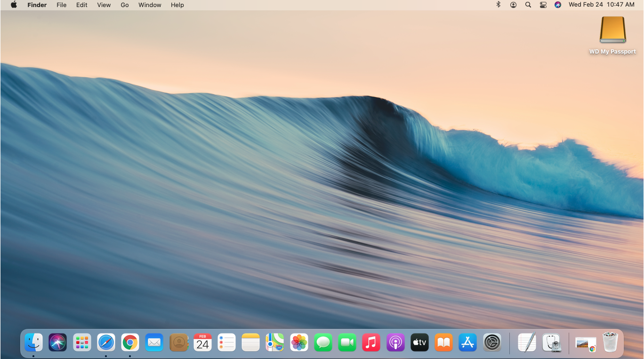Open the File menu
Screen dimensions: 644x359
(x=62, y=5)
